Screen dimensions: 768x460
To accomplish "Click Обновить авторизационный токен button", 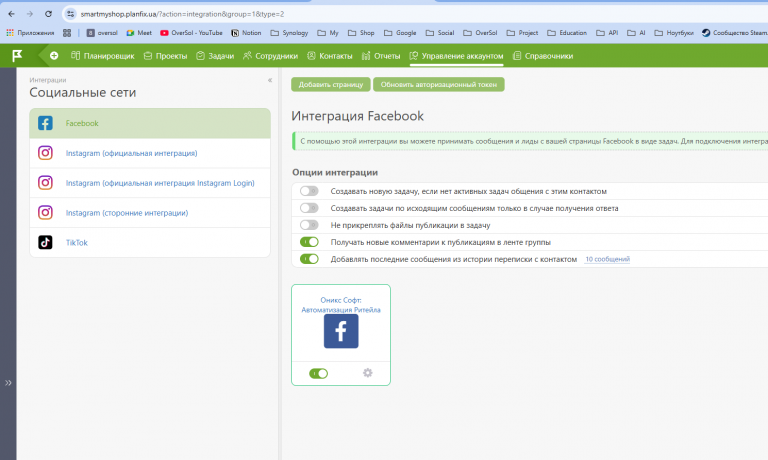I will (x=438, y=84).
